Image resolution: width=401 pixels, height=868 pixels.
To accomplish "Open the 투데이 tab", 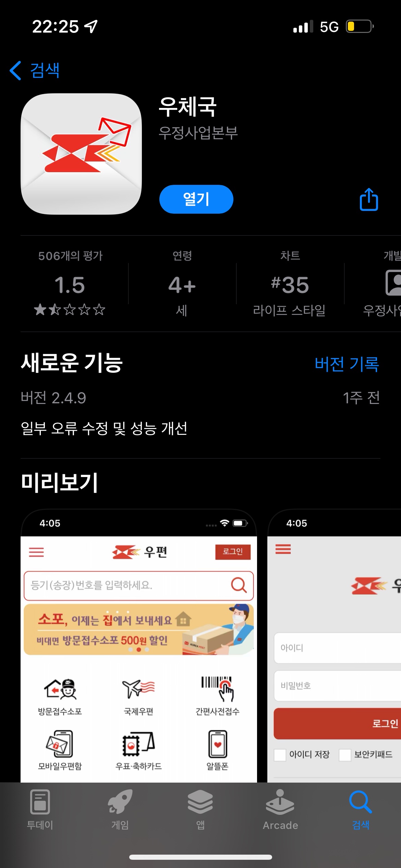I will pos(40,809).
